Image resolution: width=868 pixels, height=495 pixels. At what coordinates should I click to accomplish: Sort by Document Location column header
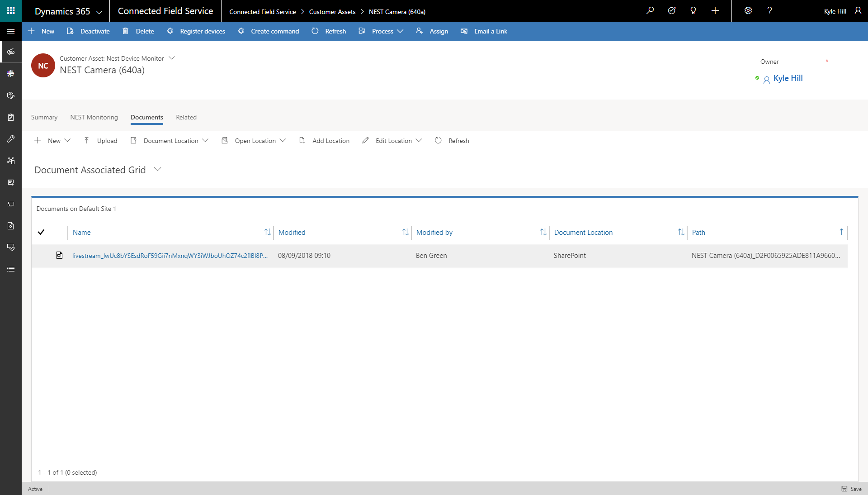(583, 232)
